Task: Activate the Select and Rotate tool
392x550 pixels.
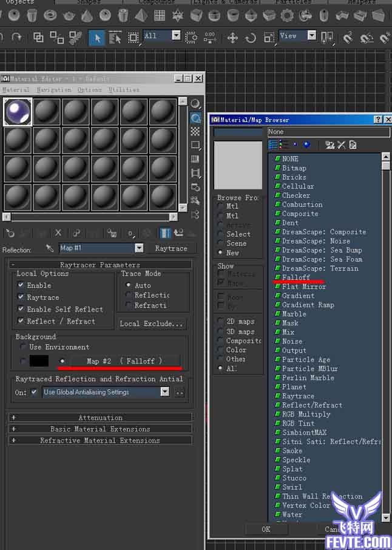Action: coord(251,38)
